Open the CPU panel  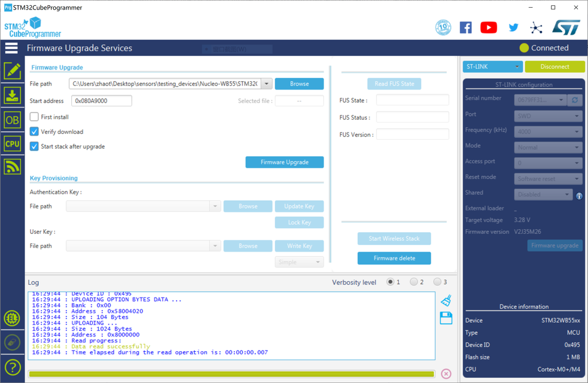(12, 143)
